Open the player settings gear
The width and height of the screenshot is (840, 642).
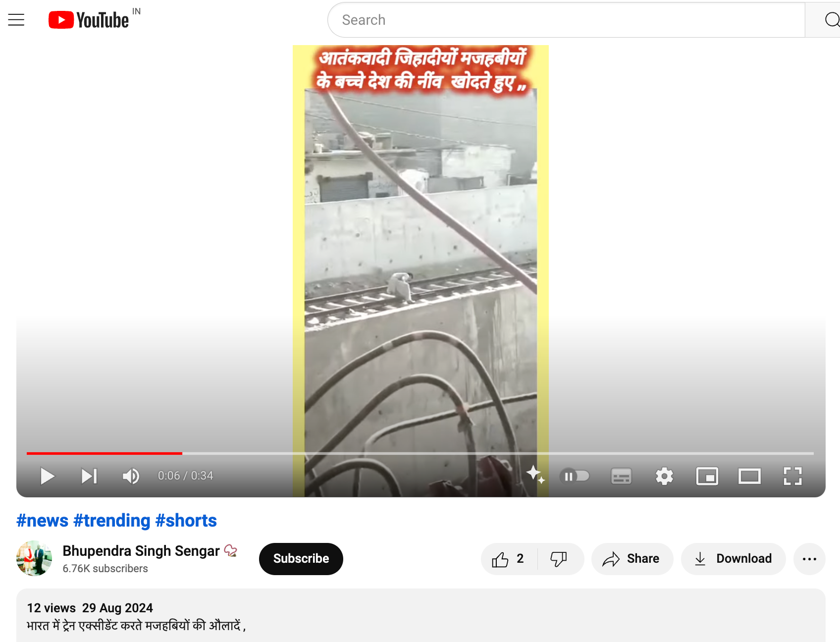tap(664, 476)
